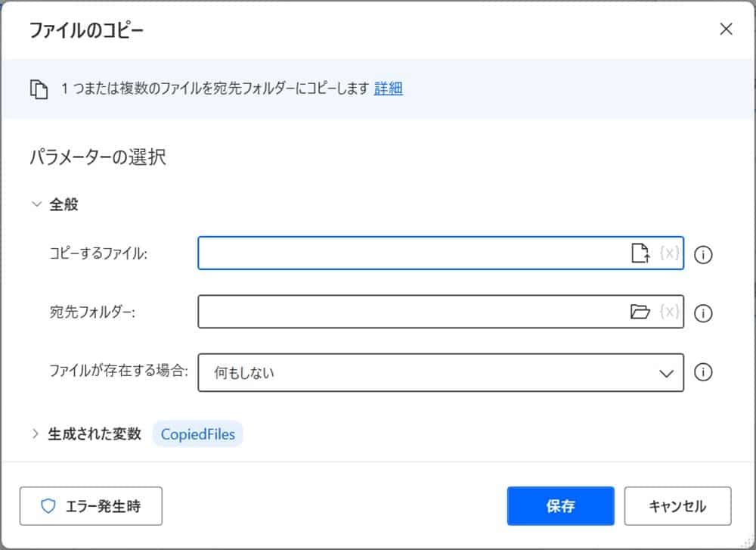Open the ファイルが存在する場合 dropdown

(665, 372)
